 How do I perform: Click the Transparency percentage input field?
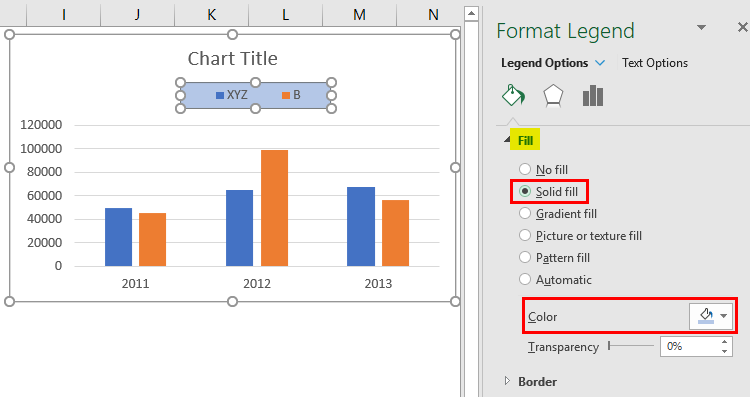[x=689, y=346]
